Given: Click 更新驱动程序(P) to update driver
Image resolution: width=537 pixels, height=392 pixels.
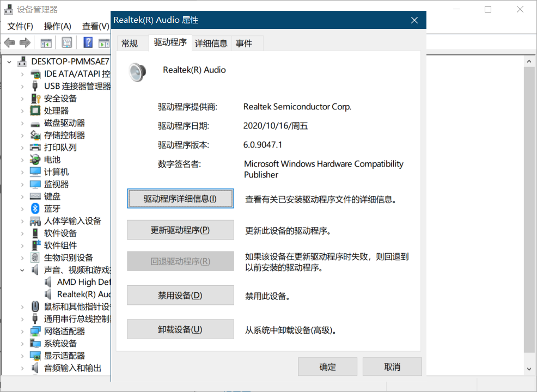Looking at the screenshot, I should 180,230.
